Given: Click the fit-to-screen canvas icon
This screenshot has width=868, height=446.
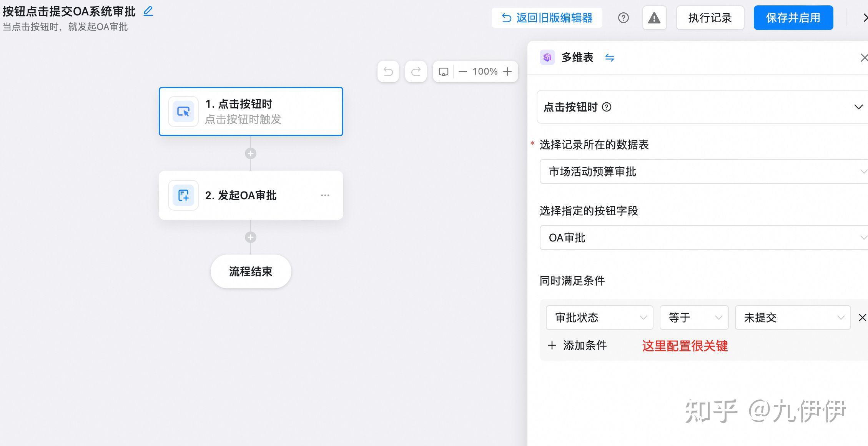Looking at the screenshot, I should tap(443, 72).
